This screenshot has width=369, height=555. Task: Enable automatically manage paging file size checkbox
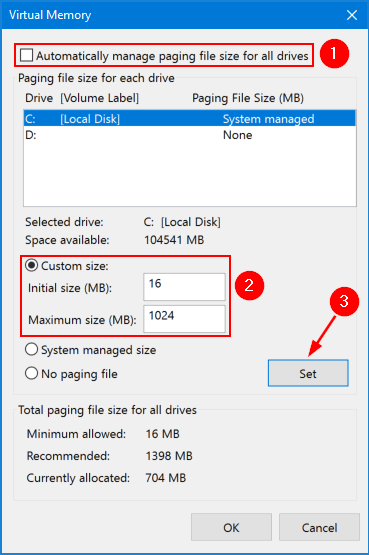(27, 56)
